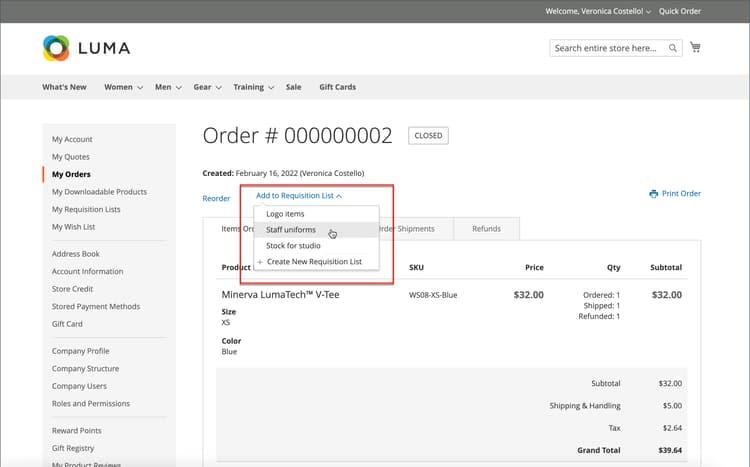Viewport: 750px width, 467px height.
Task: Click the created date February 16, 2022
Action: pos(267,173)
